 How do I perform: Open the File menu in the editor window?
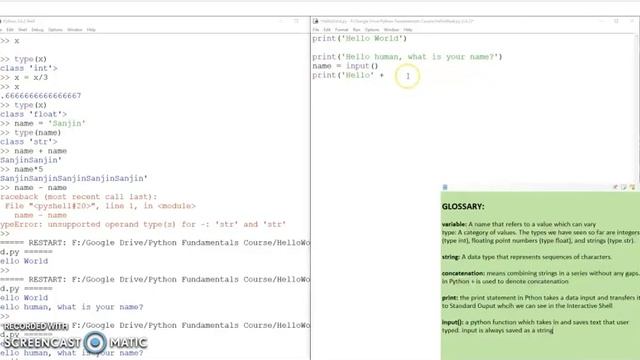coord(316,30)
